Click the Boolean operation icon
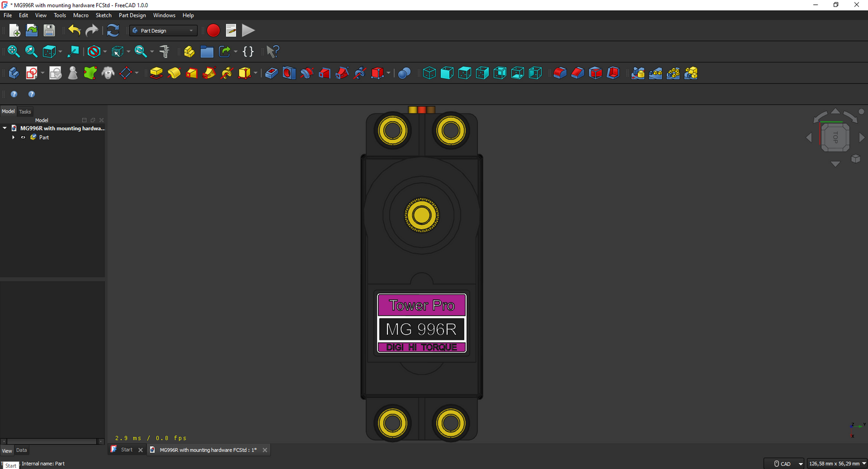 [404, 73]
